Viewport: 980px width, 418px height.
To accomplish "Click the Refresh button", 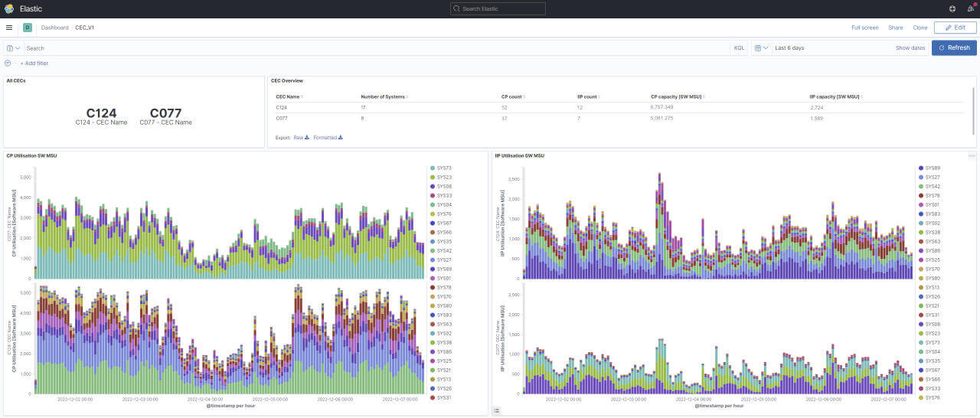I will (954, 48).
